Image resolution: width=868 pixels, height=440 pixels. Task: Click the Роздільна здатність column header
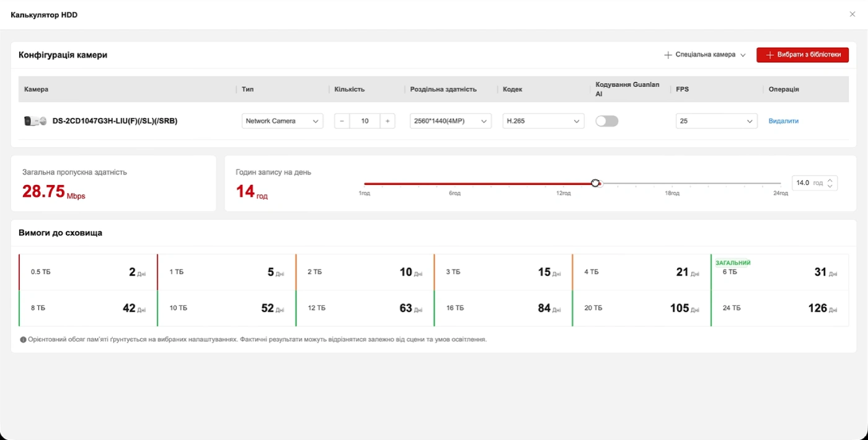point(443,89)
